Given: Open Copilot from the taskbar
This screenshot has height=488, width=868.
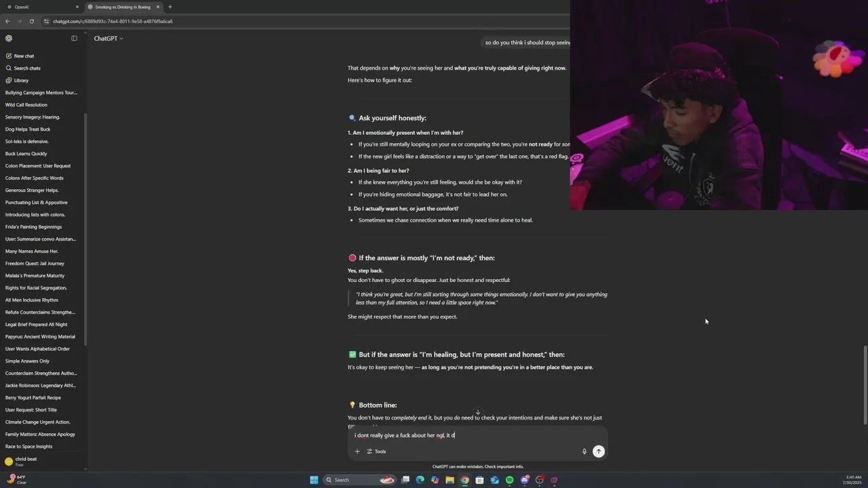Looking at the screenshot, I should pos(435,480).
